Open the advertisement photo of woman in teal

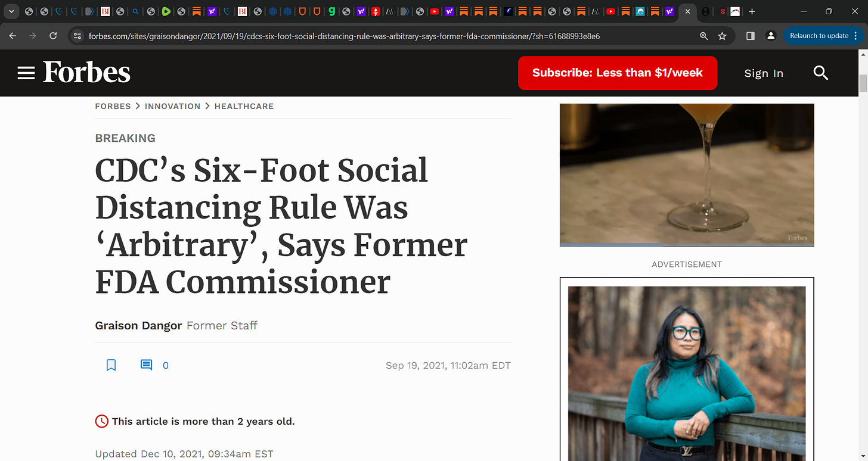(687, 373)
